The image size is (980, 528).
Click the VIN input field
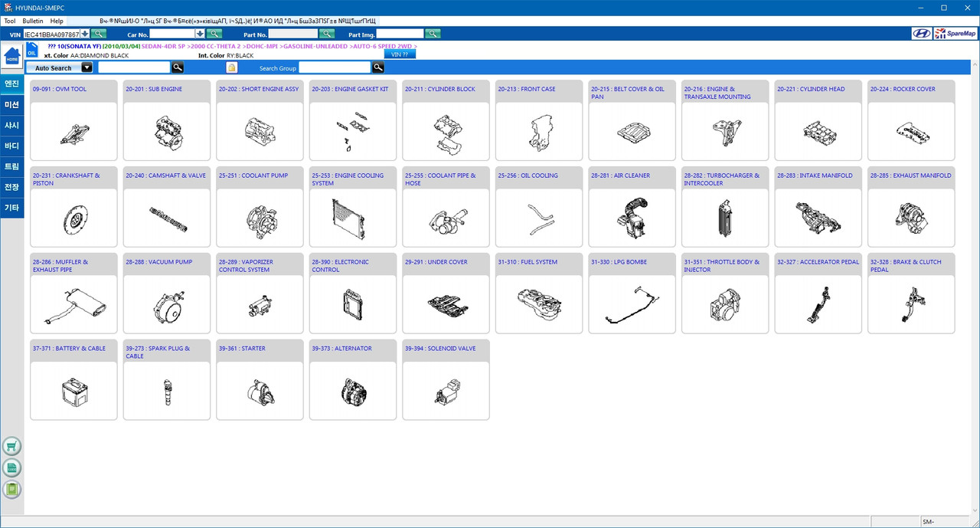click(51, 34)
